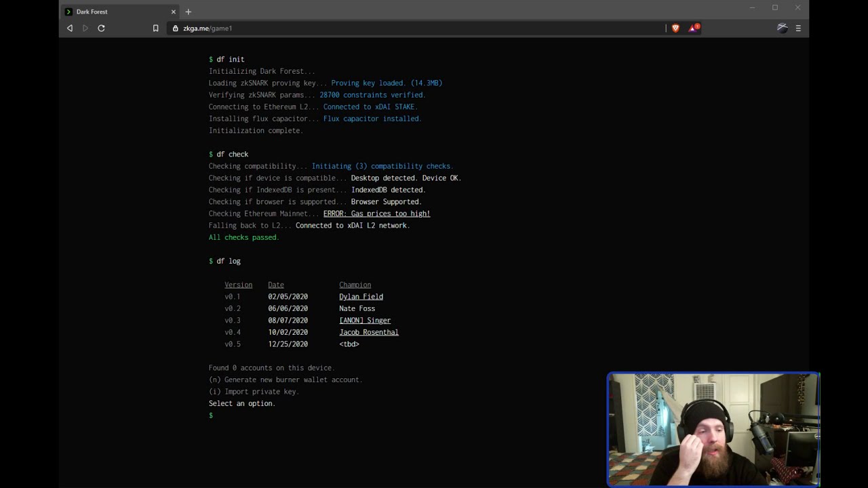This screenshot has height=488, width=868.
Task: Click the "Select an option." line
Action: tap(242, 403)
